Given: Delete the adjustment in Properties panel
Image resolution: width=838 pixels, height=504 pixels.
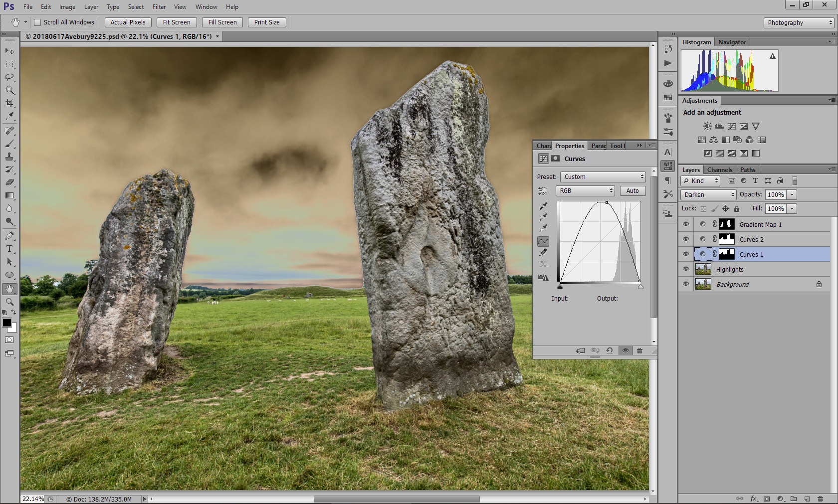Looking at the screenshot, I should click(x=639, y=350).
